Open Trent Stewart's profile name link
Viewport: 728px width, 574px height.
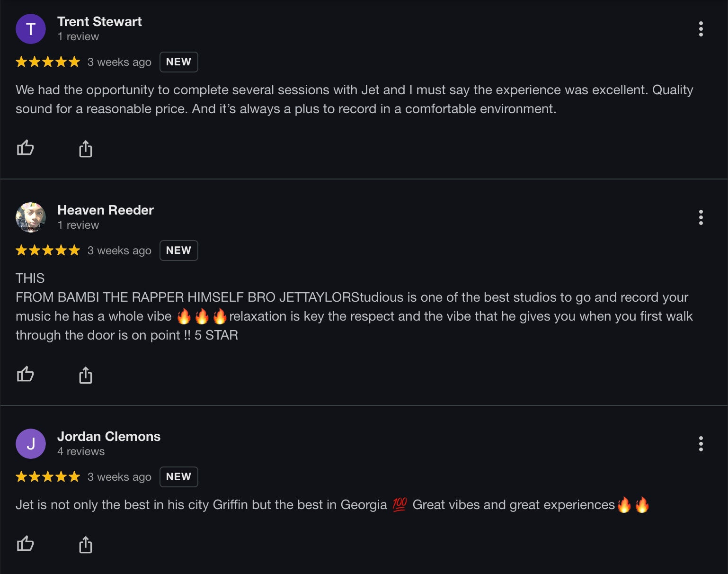click(99, 22)
